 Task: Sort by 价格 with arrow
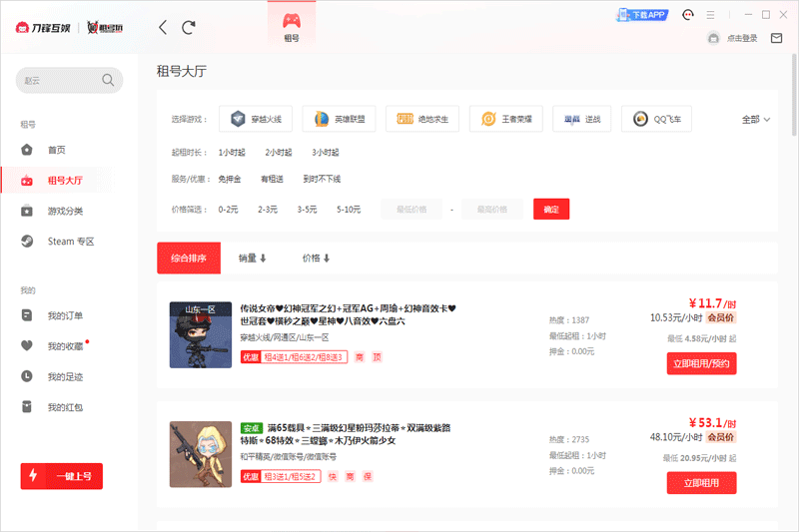(x=316, y=259)
